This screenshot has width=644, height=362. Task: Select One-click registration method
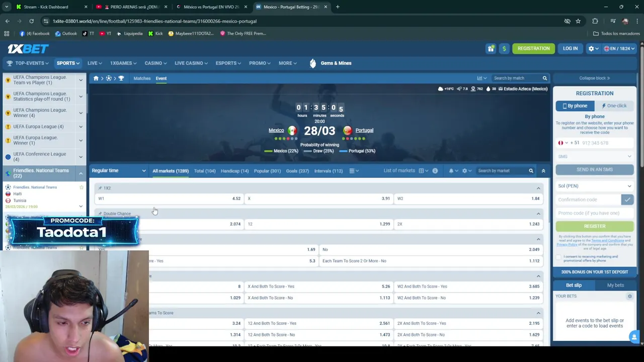(x=614, y=106)
